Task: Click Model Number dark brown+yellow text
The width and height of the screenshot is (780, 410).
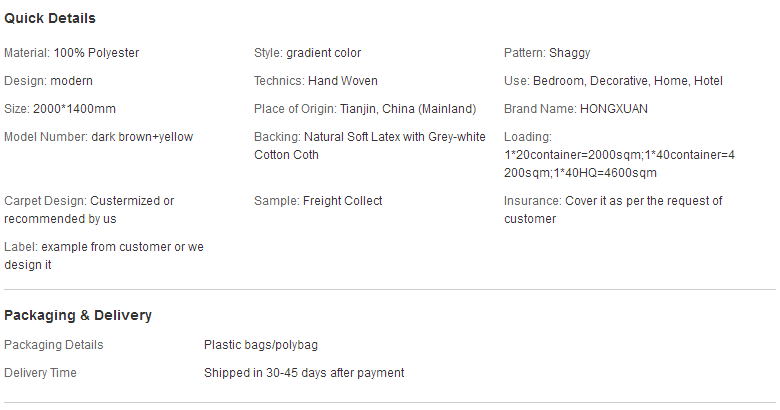Action: (98, 137)
